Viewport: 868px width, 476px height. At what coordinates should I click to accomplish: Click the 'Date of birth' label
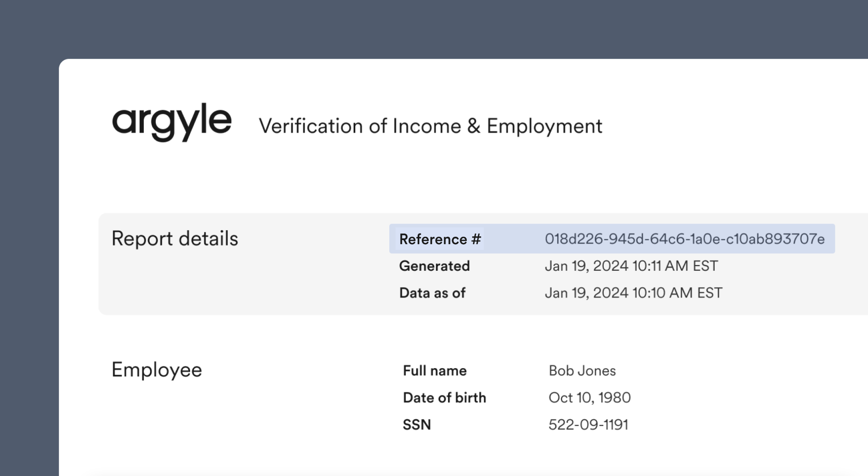[x=444, y=398]
